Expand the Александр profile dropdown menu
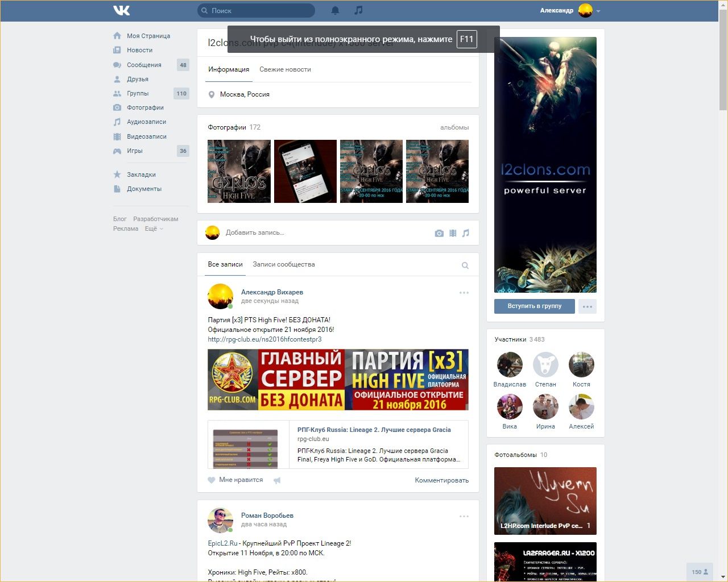The height and width of the screenshot is (582, 728). click(x=598, y=11)
